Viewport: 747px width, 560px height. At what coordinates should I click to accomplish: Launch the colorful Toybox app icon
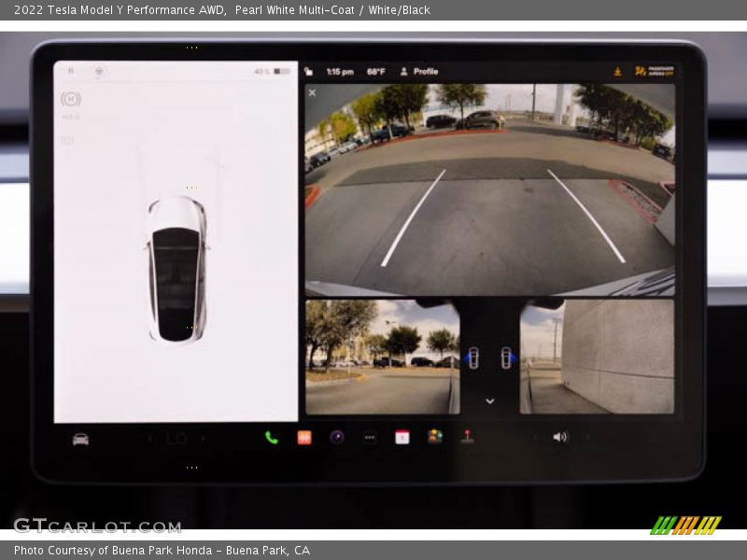pyautogui.click(x=434, y=436)
